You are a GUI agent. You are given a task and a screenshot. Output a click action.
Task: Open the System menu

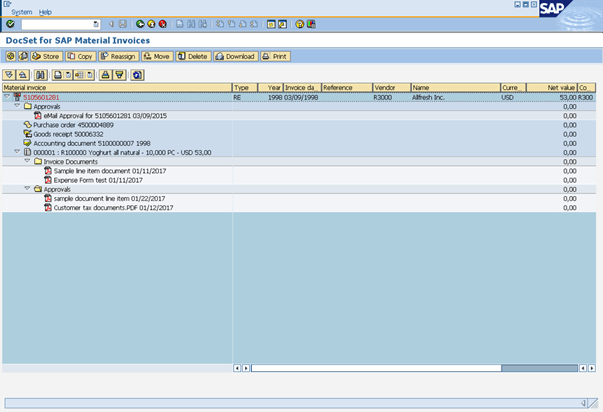[21, 11]
